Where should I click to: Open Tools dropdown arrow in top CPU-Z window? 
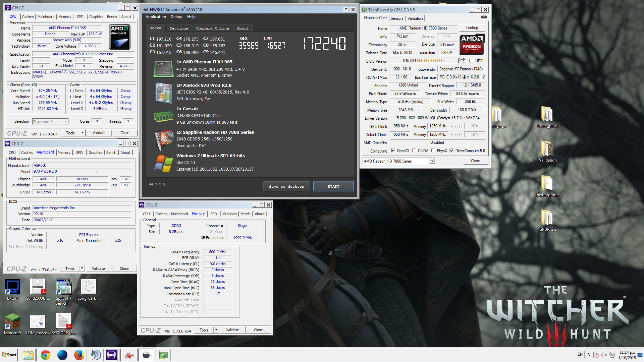coord(83,133)
